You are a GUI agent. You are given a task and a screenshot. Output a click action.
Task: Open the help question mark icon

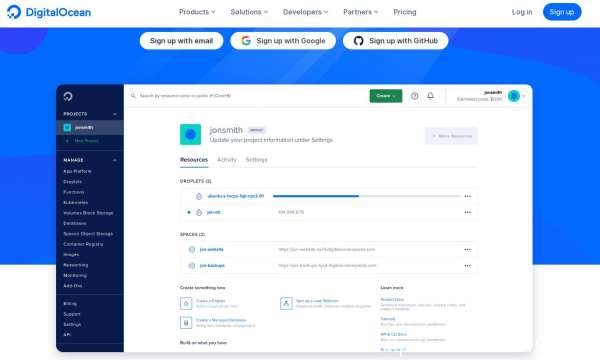[414, 96]
